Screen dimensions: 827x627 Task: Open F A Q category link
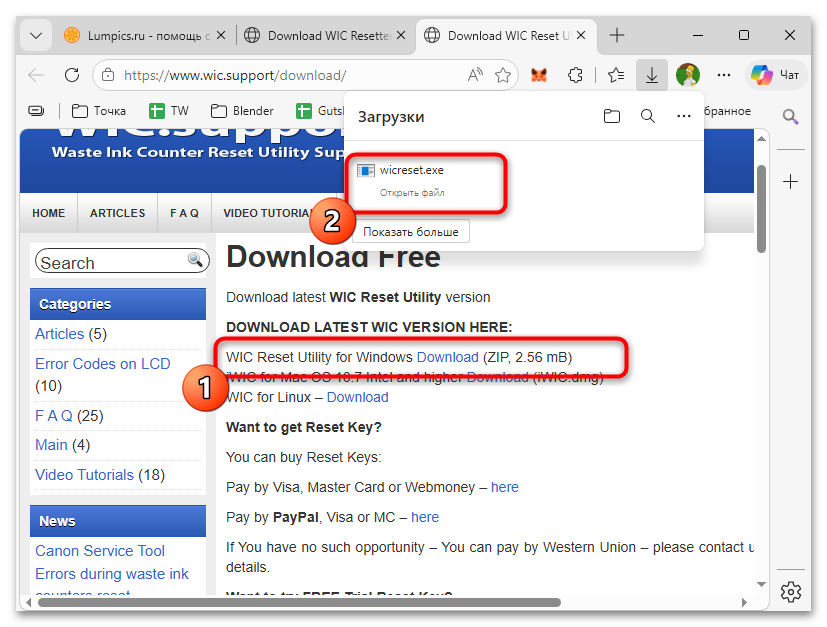[x=54, y=416]
